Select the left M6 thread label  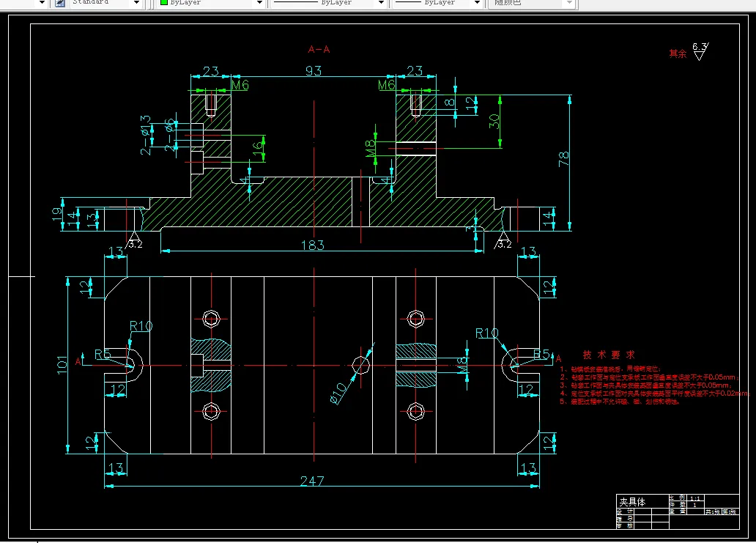tap(240, 85)
